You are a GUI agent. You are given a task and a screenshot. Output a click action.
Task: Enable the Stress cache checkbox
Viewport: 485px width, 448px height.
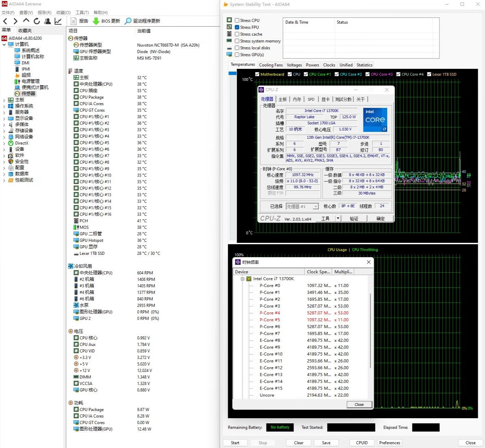(x=237, y=34)
